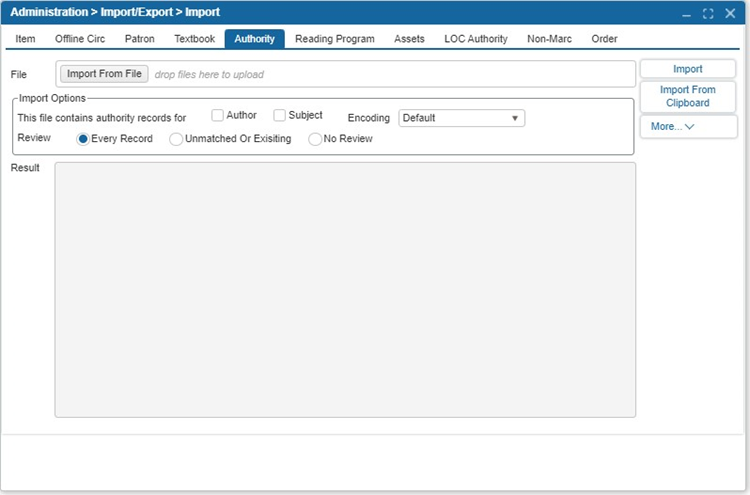Enable the Author authority checkbox

coord(218,115)
